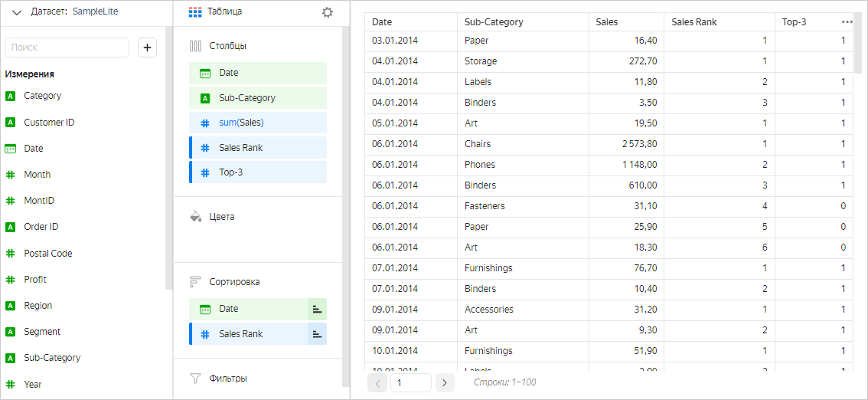This screenshot has height=400, width=868.
Task: Click the field search input box
Action: (x=67, y=48)
